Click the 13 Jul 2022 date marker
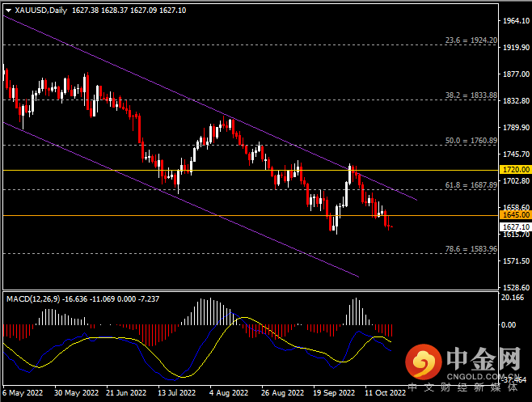The image size is (532, 402). (176, 392)
